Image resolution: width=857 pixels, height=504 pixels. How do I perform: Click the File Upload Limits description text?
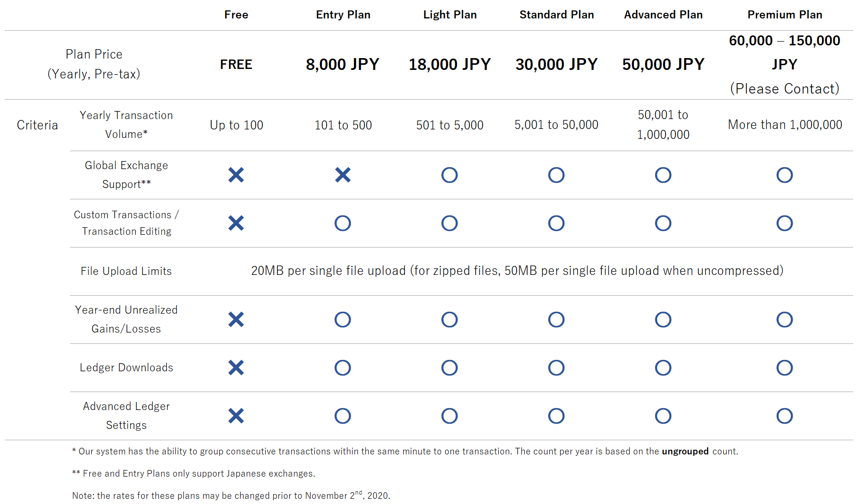click(517, 271)
